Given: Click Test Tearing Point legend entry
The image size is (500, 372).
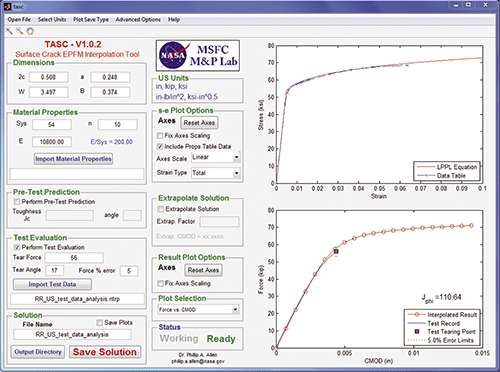Looking at the screenshot, I should pos(444,332).
